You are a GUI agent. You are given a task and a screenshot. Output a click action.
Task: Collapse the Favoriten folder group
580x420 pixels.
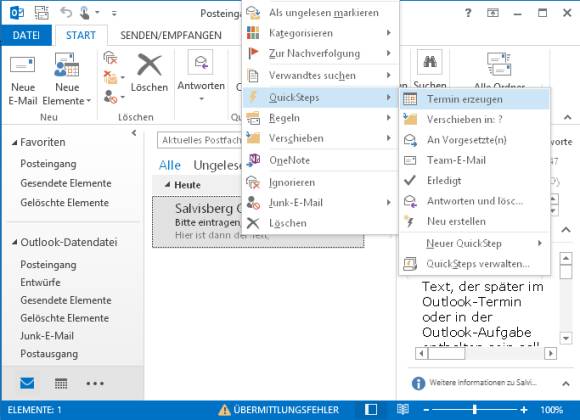point(14,142)
